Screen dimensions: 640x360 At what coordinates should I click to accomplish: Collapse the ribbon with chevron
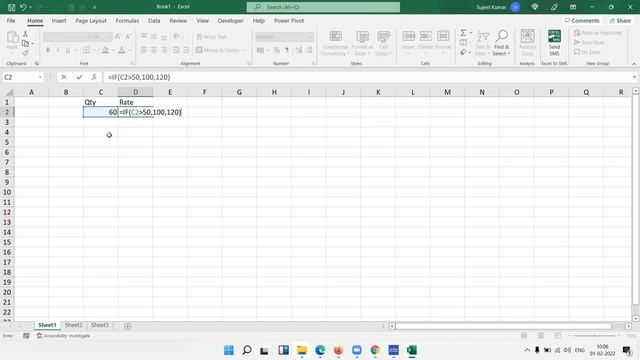pos(634,64)
